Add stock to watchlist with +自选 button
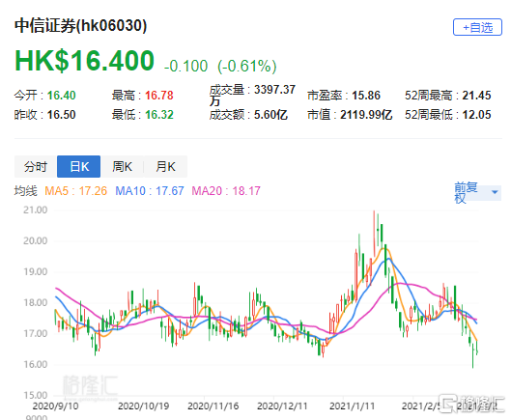The width and height of the screenshot is (511, 420). [477, 27]
